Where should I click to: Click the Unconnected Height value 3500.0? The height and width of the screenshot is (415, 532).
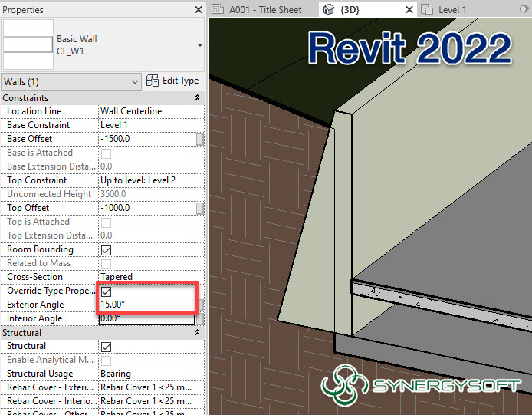[147, 194]
